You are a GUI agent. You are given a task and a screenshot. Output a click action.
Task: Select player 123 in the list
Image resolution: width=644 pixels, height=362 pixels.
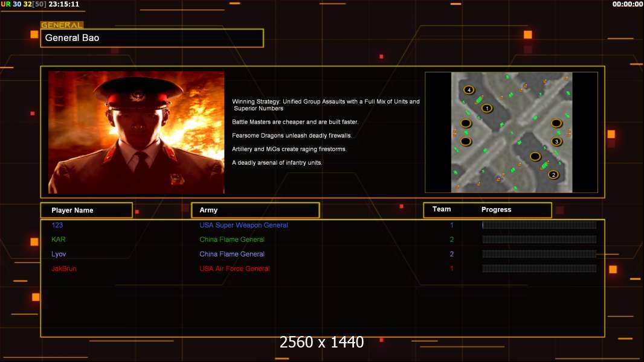[57, 225]
